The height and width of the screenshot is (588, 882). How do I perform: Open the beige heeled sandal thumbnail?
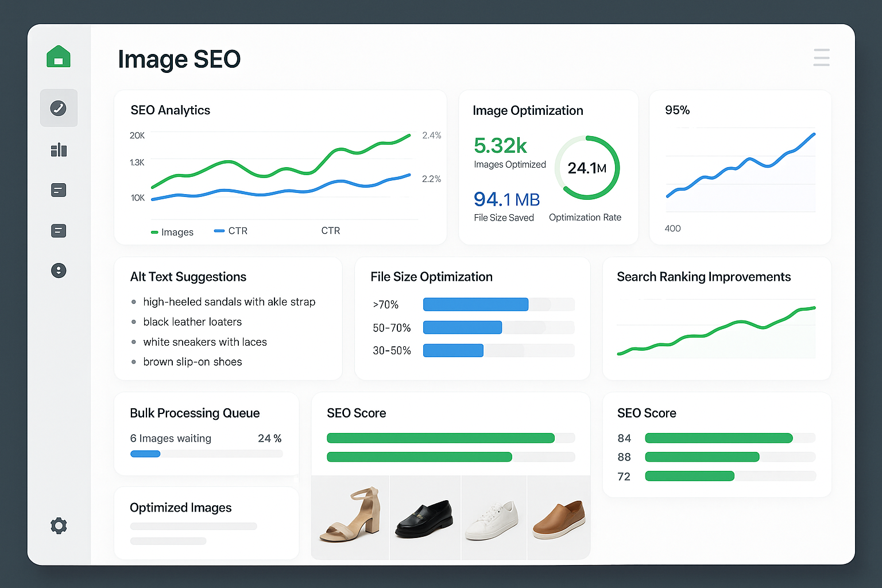(350, 517)
